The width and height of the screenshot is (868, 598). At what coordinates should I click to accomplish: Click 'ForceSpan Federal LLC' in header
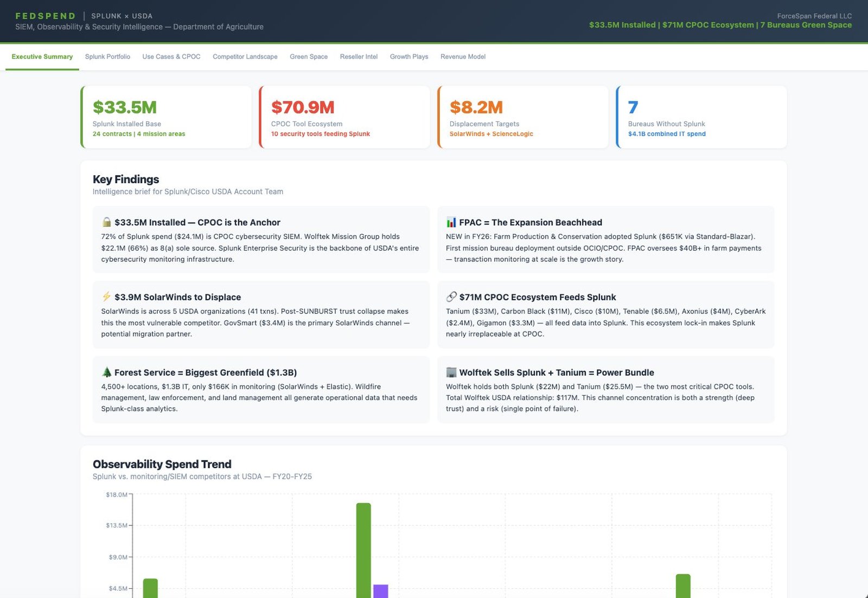click(814, 16)
